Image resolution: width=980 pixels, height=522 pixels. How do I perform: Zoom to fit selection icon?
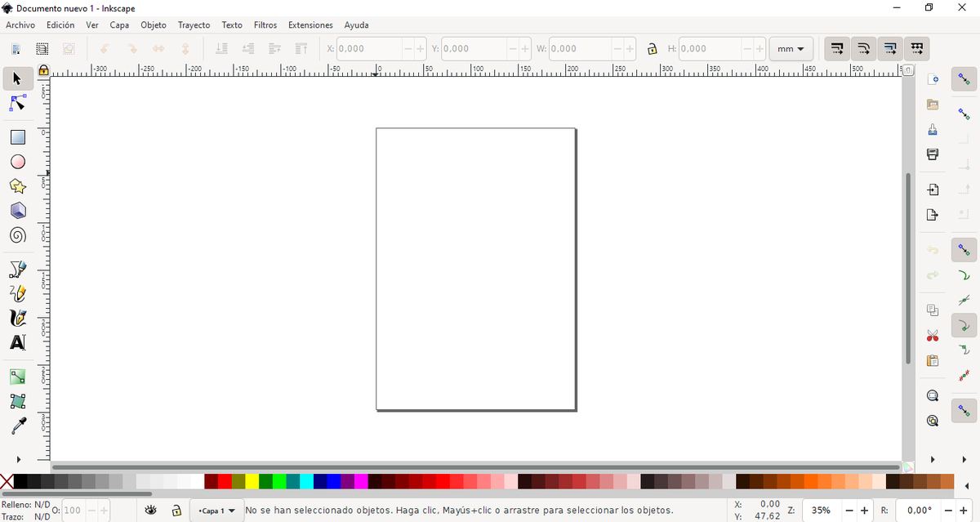[933, 395]
